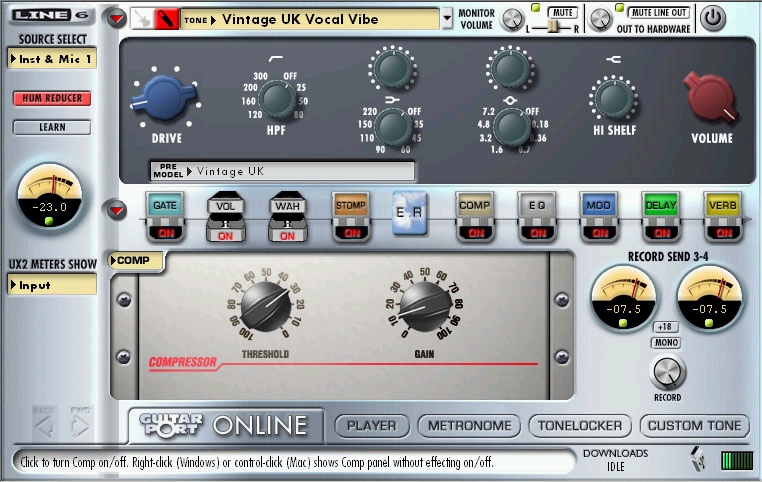Click the dropdown arrow beside tone name
762x482 pixels.
coord(447,19)
